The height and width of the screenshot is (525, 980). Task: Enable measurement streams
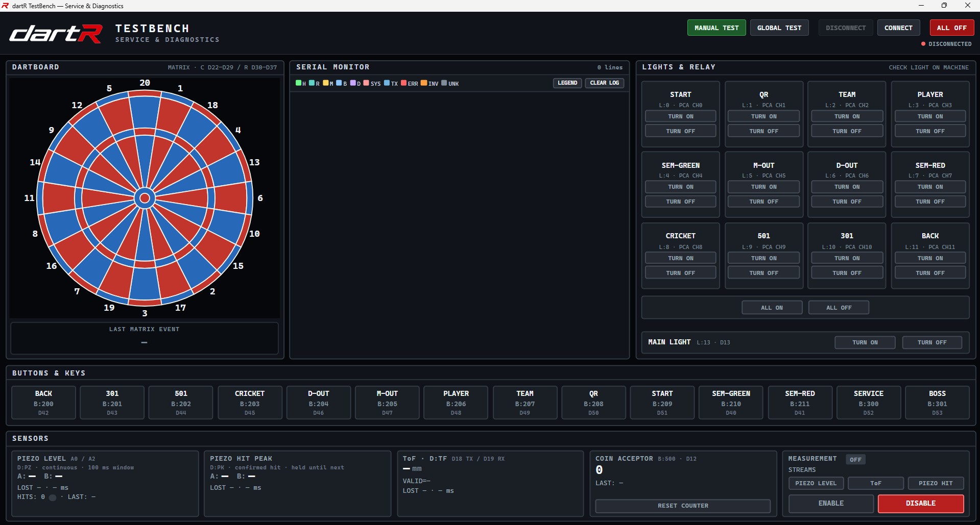tap(831, 503)
